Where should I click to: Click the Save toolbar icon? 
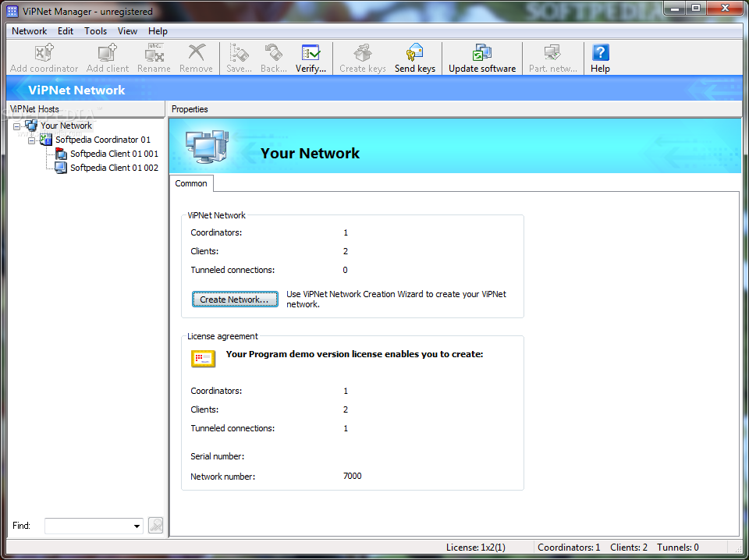coord(239,53)
